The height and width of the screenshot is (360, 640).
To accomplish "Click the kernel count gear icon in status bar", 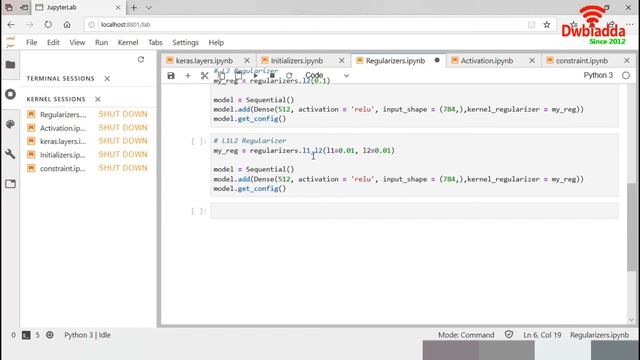I will click(50, 335).
